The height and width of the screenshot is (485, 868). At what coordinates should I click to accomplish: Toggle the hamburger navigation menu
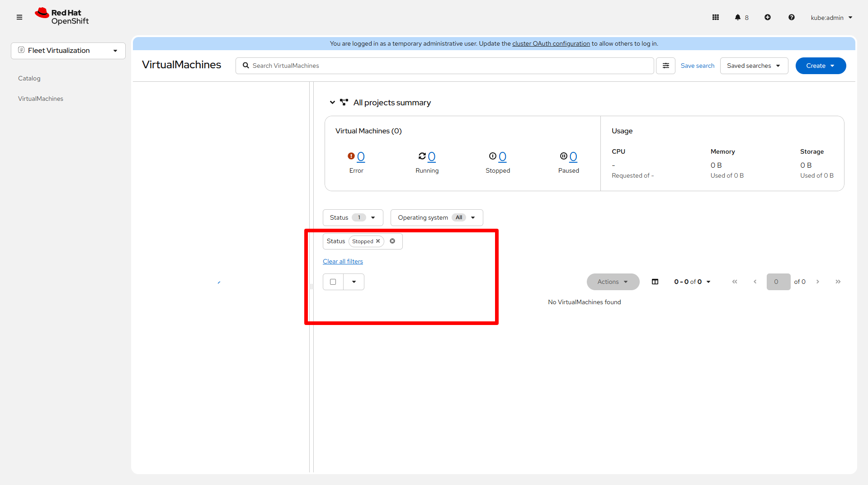[19, 17]
